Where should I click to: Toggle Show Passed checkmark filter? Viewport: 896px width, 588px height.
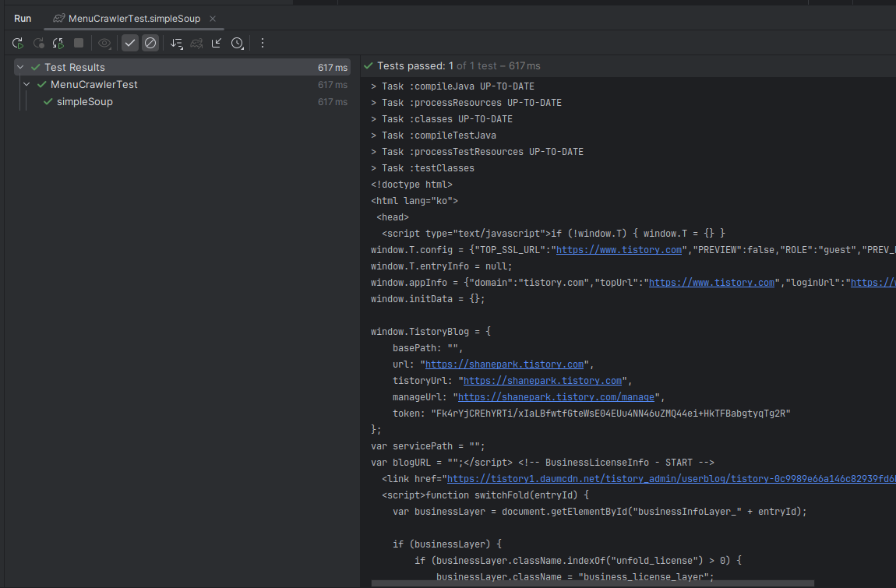tap(130, 43)
